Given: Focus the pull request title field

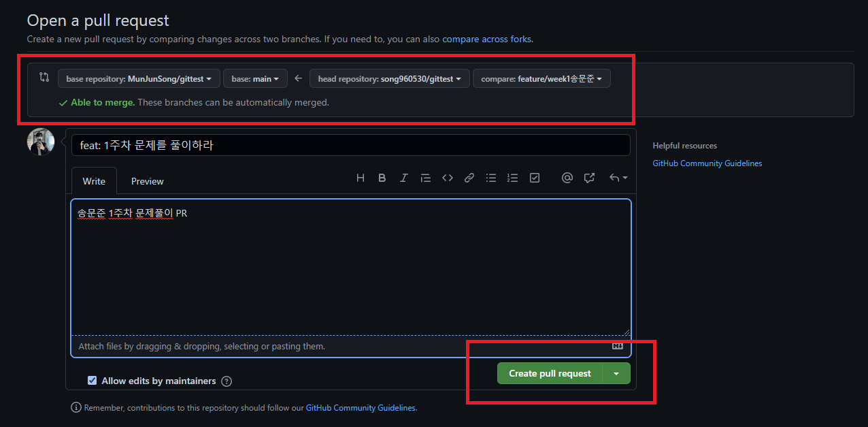Looking at the screenshot, I should (x=351, y=145).
